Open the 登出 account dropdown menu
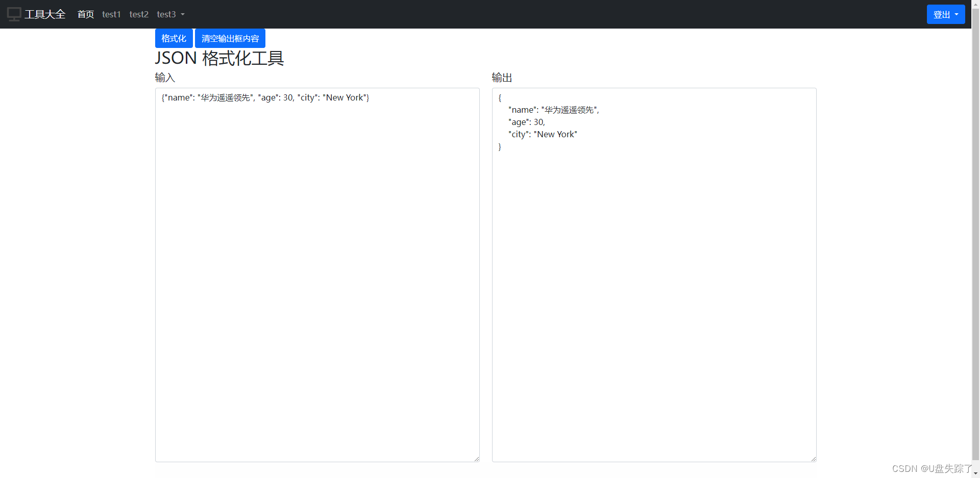 click(x=945, y=14)
